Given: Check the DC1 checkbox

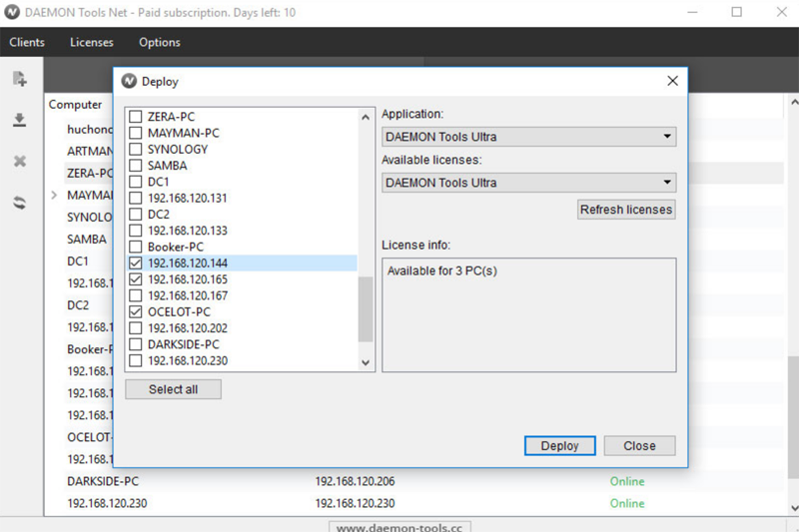Looking at the screenshot, I should (136, 182).
